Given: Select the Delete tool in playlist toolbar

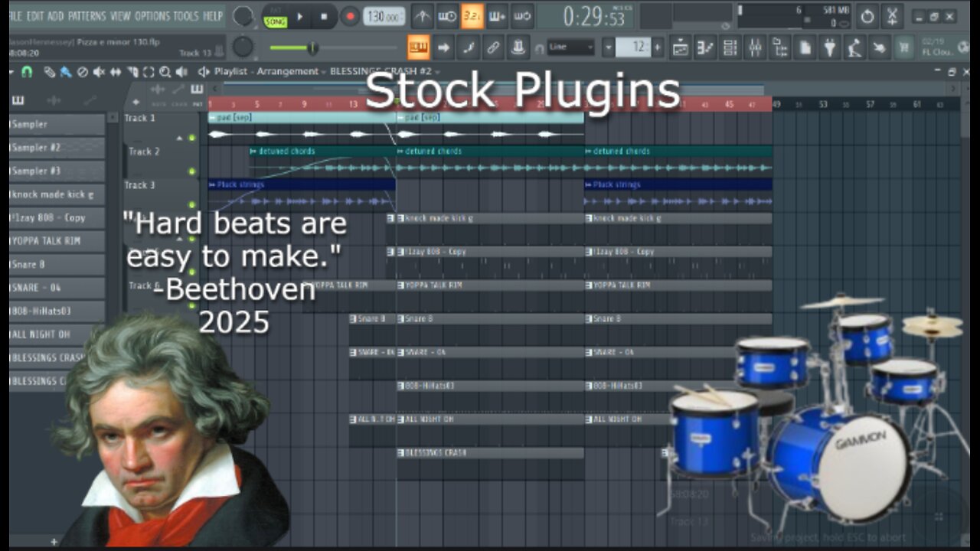Looking at the screenshot, I should (x=83, y=72).
